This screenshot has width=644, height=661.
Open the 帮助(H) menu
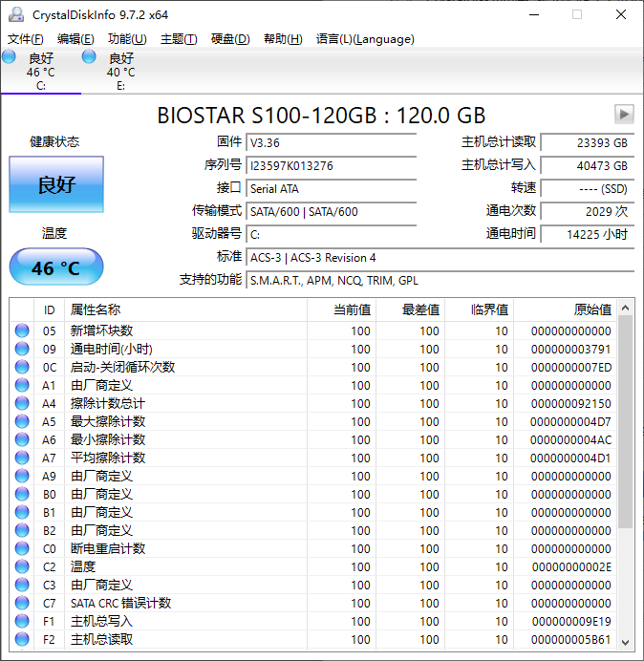coord(283,39)
